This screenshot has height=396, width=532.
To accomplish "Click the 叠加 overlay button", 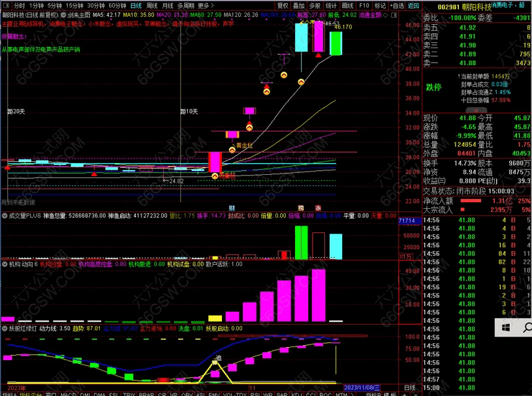I will click(x=298, y=5).
